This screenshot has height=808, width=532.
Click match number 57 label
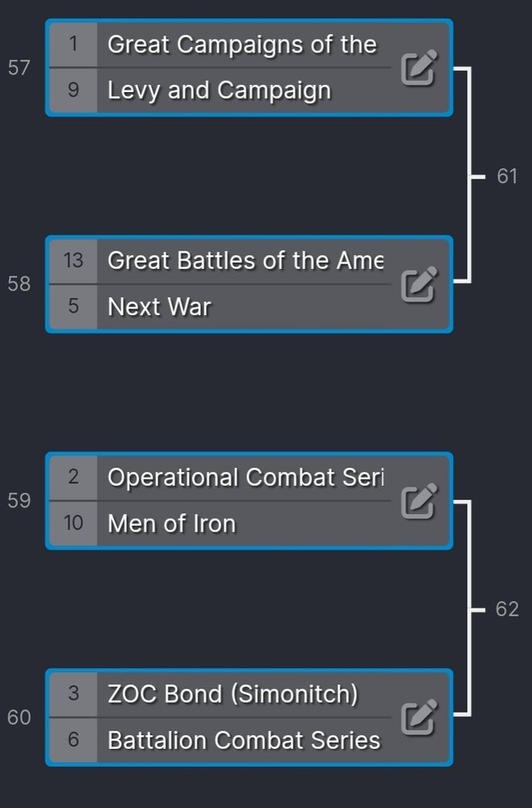19,68
